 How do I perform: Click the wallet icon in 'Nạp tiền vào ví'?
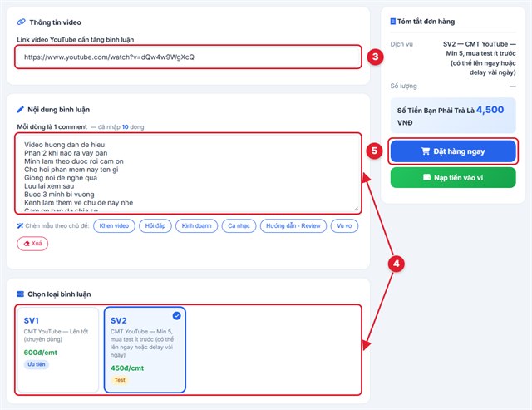[x=426, y=177]
